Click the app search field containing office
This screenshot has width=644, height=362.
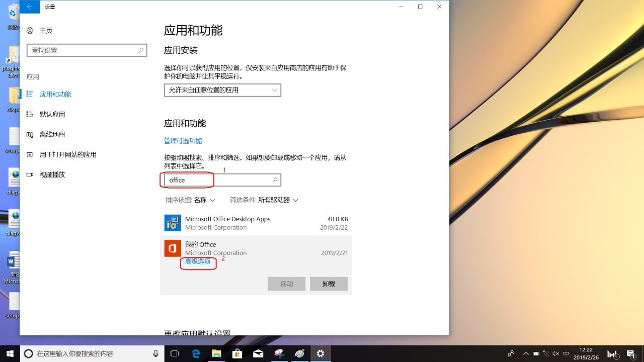(x=216, y=180)
